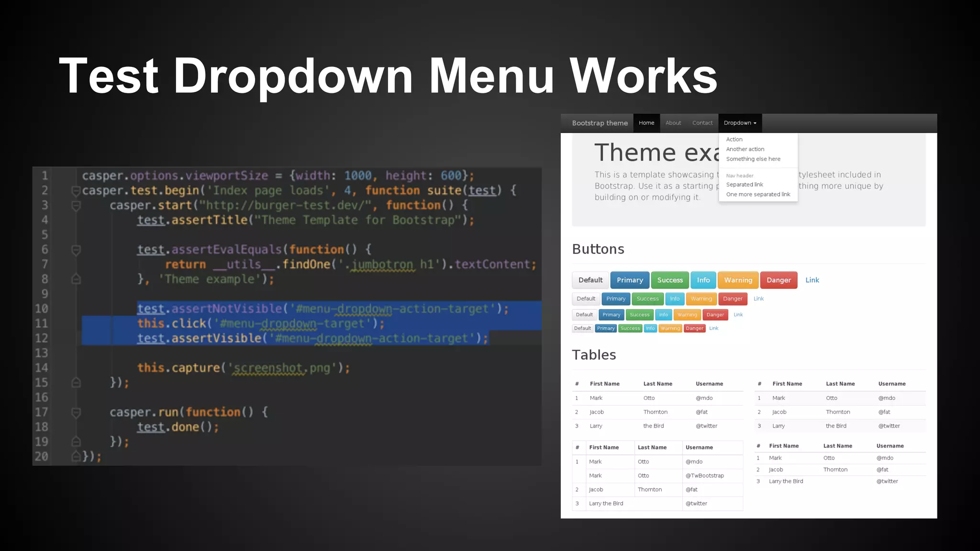
Task: Click the large Info button
Action: [703, 280]
